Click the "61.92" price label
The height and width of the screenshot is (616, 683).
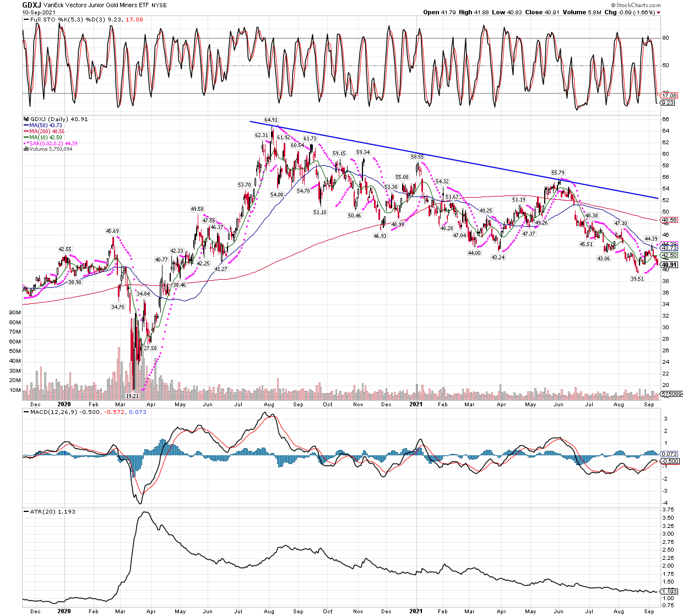(x=283, y=138)
